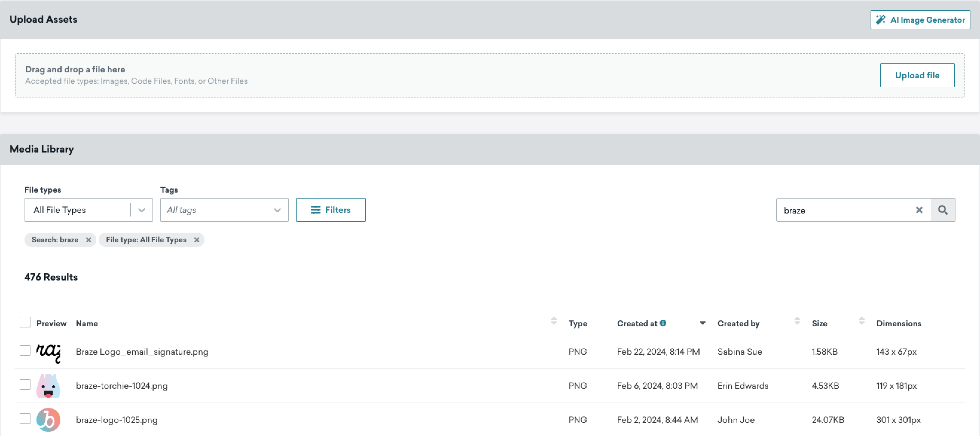
Task: Open the AI Image Generator
Action: [x=920, y=20]
